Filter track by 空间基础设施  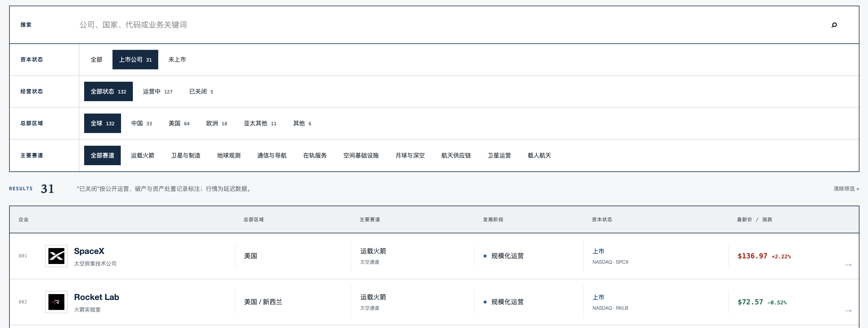[361, 155]
